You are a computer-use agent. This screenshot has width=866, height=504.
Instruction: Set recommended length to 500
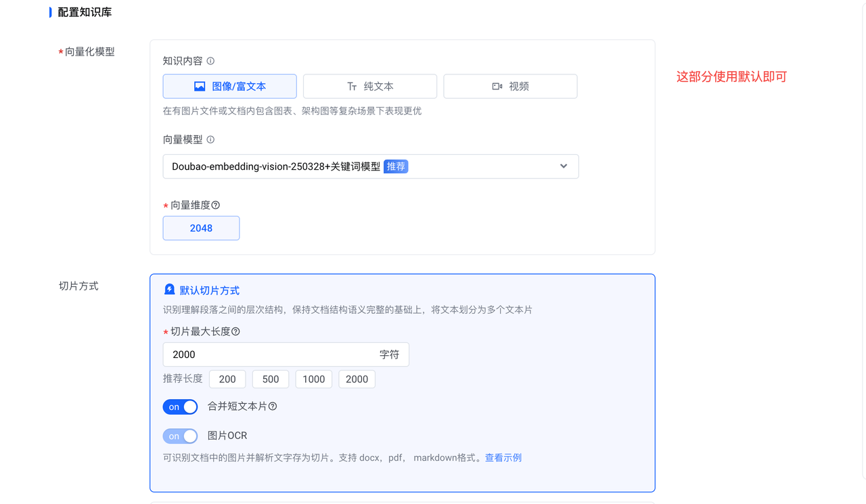point(271,379)
